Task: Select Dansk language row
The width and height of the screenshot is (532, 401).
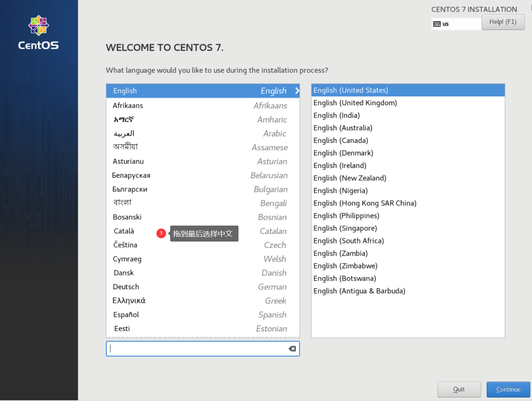Action: coord(203,273)
